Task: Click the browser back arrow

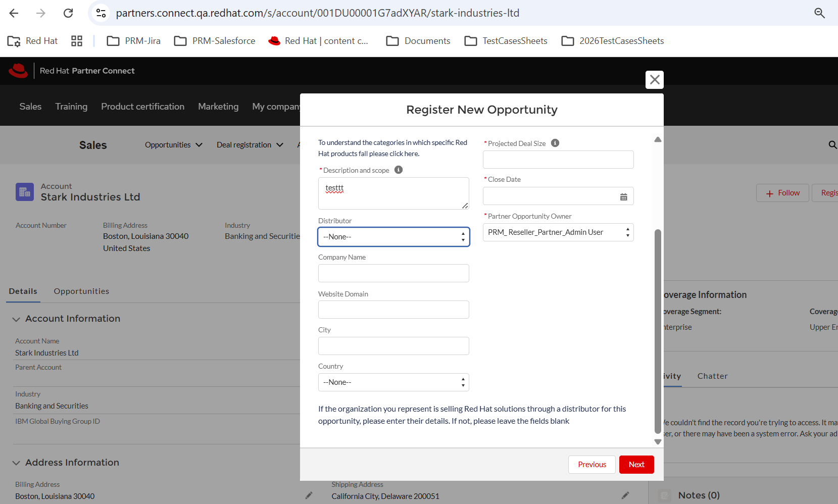Action: pos(14,13)
